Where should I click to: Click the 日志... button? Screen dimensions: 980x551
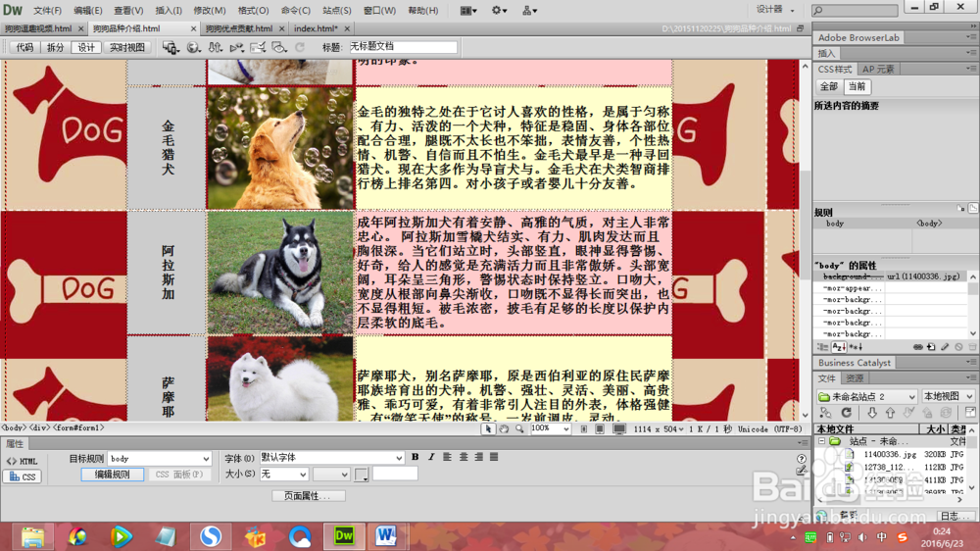955,516
